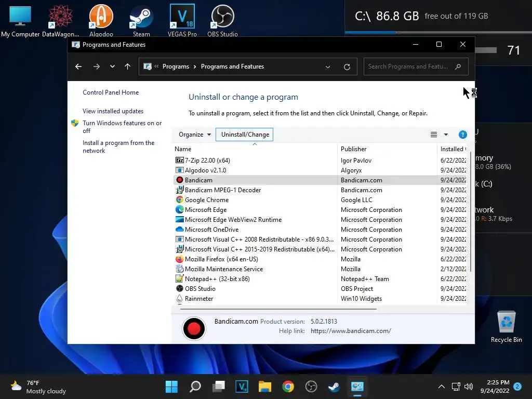Open View installed updates
This screenshot has width=532, height=399.
click(x=113, y=111)
